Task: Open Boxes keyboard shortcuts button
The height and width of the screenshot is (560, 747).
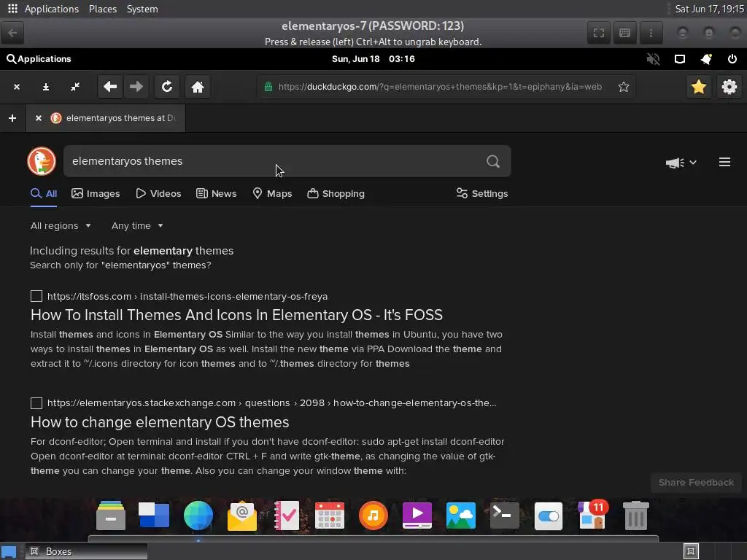Action: point(624,33)
